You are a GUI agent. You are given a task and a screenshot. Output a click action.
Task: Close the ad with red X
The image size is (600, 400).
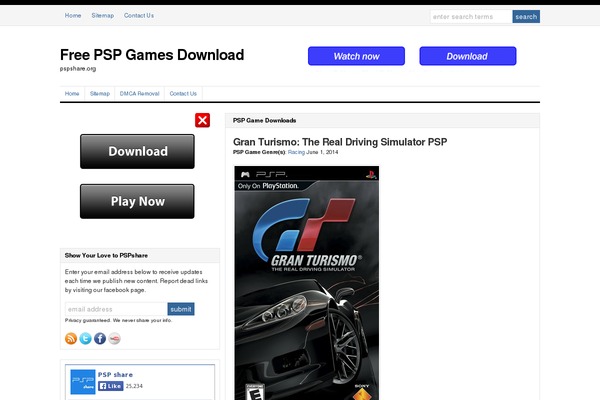click(x=202, y=120)
